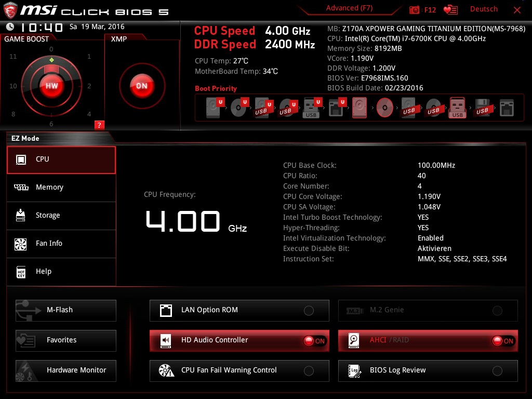
Task: Open favorites via the heart icon in top bar
Action: [x=450, y=10]
